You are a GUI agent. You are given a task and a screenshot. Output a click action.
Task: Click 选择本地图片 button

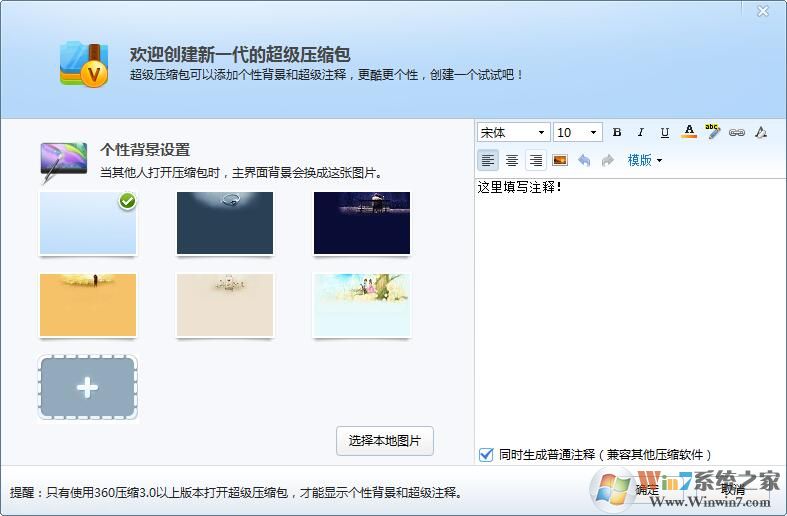coord(384,441)
